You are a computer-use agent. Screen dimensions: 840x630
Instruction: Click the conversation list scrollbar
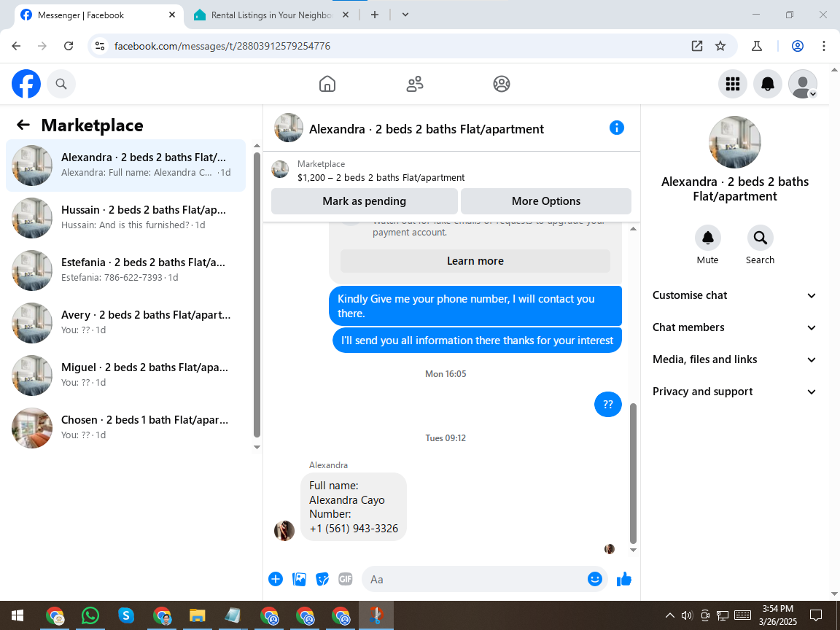pyautogui.click(x=257, y=295)
